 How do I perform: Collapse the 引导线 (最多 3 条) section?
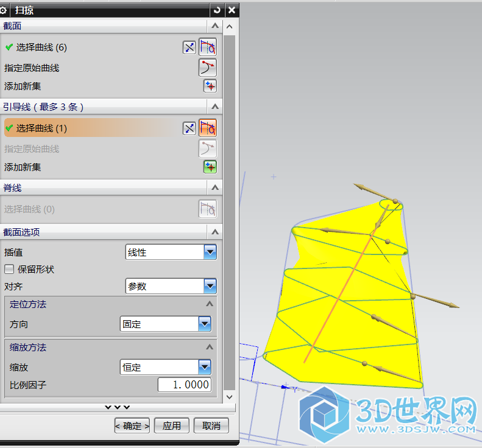click(x=215, y=107)
